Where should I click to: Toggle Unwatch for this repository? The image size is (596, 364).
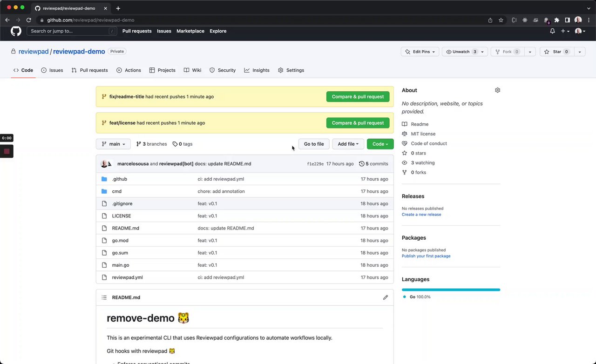tap(461, 52)
